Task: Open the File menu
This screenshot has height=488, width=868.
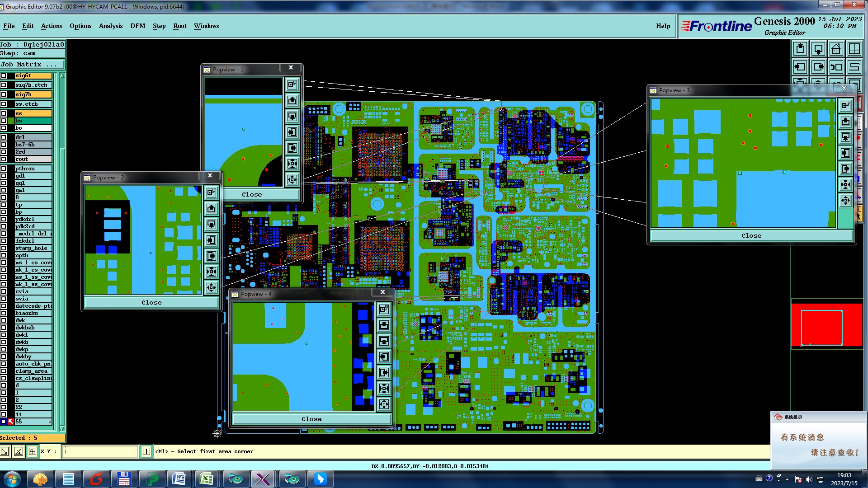Action: click(9, 26)
